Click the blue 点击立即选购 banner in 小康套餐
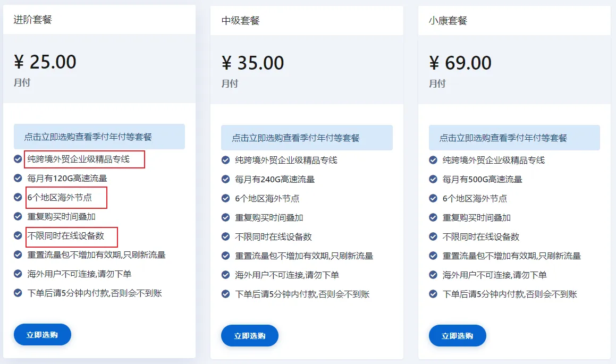Image resolution: width=616 pixels, height=364 pixels. pos(514,138)
